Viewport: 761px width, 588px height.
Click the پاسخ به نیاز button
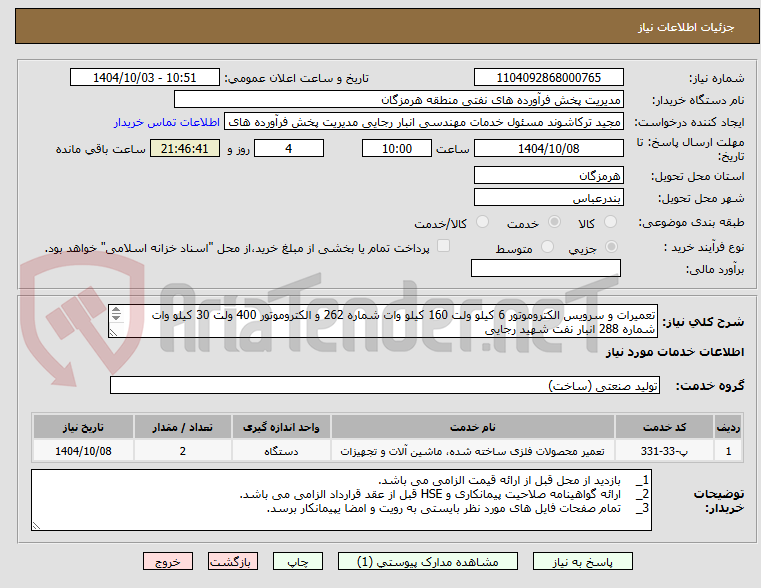click(x=582, y=561)
